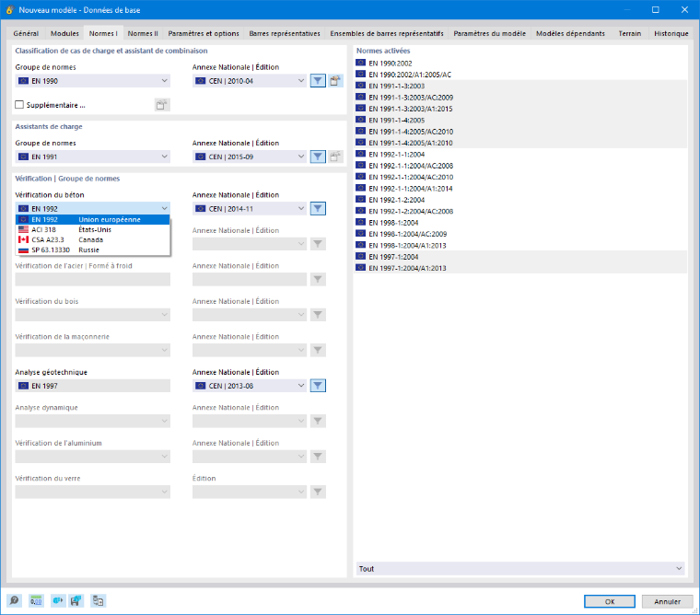This screenshot has height=615, width=700.
Task: Select EN 1992-1-1:2004/A1:2014 in list
Action: point(520,189)
